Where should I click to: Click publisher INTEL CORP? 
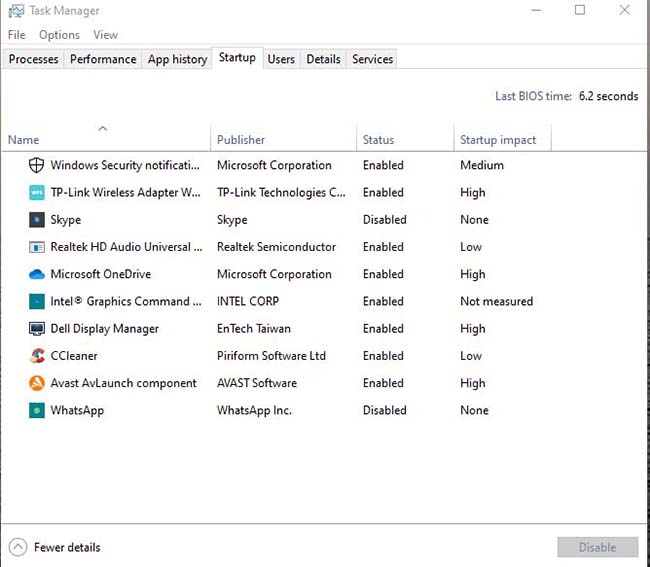tap(248, 301)
